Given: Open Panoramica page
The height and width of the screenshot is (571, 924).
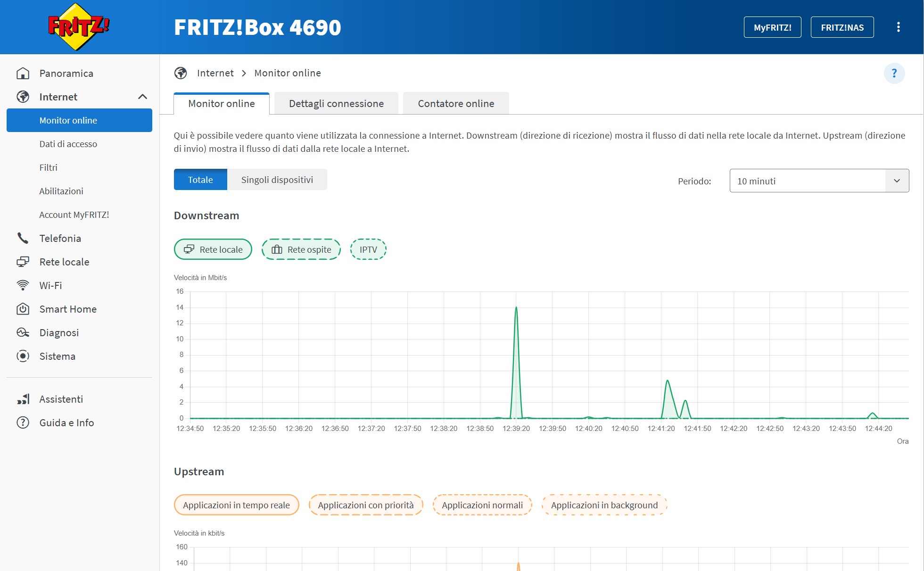Looking at the screenshot, I should click(x=66, y=73).
